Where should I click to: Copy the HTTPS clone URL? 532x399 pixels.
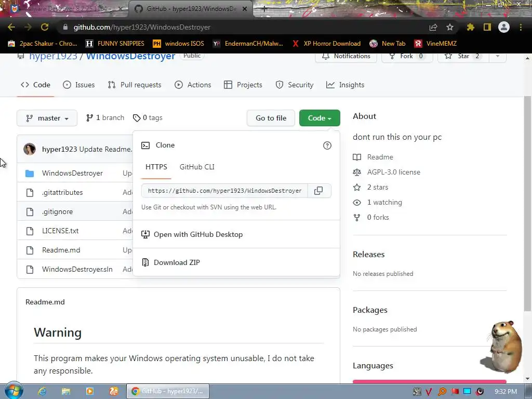click(318, 191)
